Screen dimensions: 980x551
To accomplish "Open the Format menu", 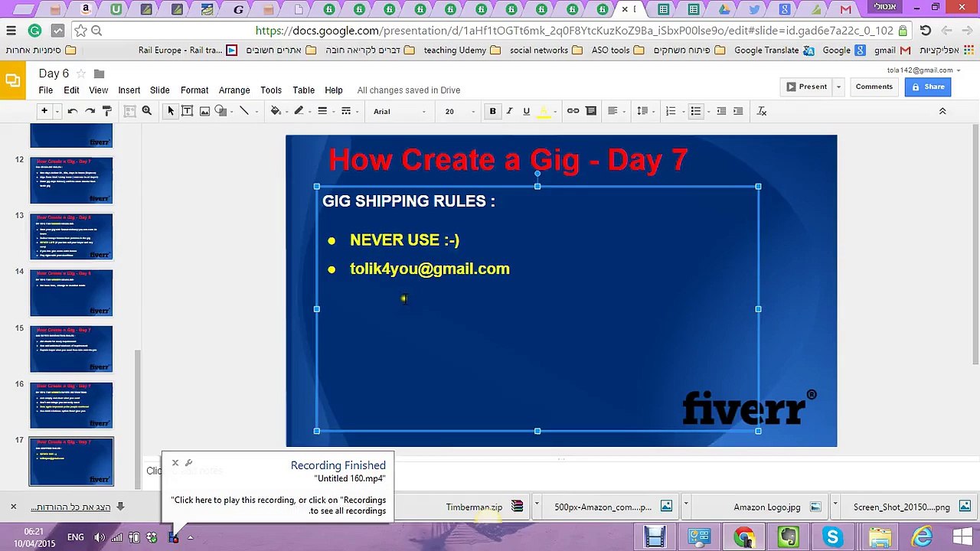I will pyautogui.click(x=194, y=90).
